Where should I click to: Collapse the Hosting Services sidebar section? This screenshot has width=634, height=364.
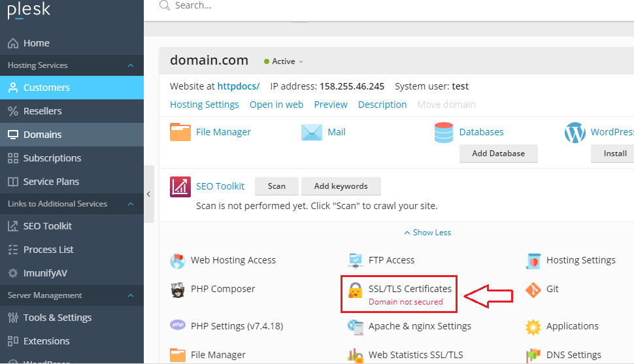coord(131,65)
